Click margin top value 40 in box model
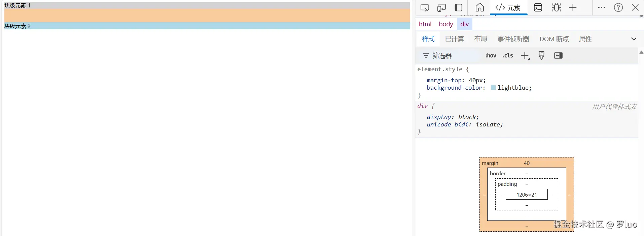The height and width of the screenshot is (236, 644). 527,163
